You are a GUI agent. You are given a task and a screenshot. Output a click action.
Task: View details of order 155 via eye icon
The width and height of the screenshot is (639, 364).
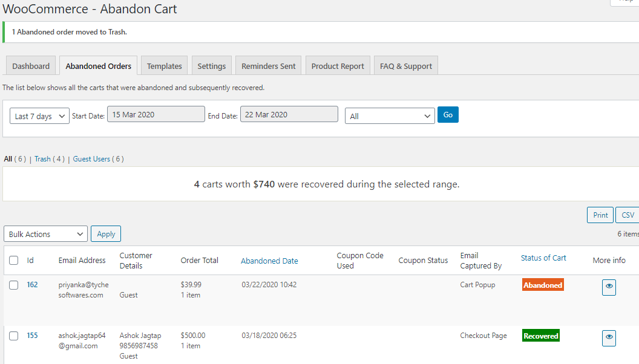point(609,338)
